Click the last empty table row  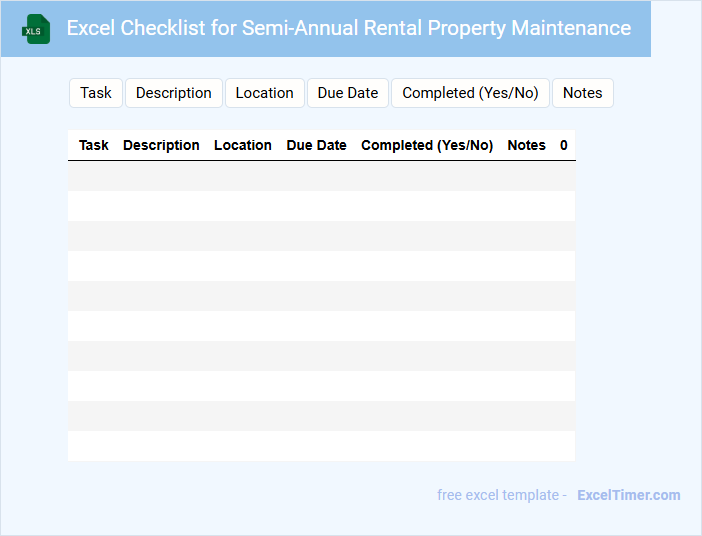(321, 446)
